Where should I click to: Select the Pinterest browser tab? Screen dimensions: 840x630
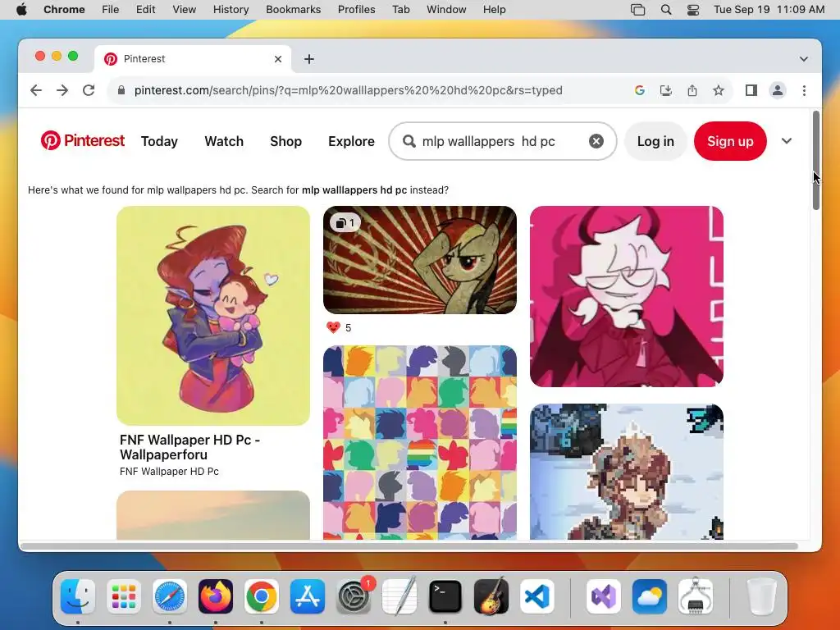(x=193, y=59)
